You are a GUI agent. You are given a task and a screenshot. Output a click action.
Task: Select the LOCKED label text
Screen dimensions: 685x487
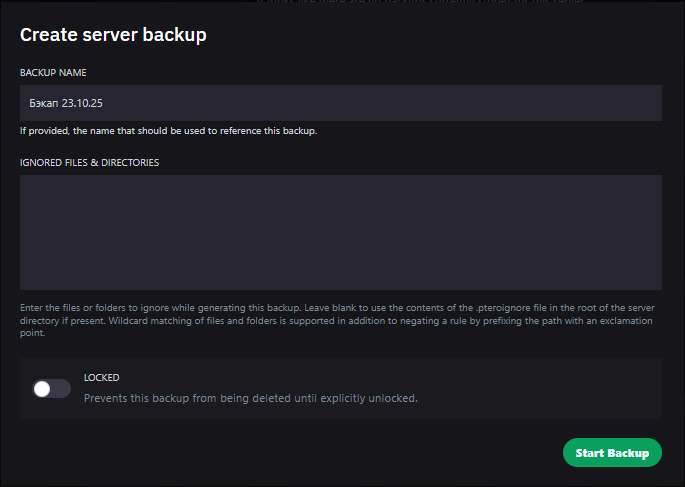tap(101, 378)
